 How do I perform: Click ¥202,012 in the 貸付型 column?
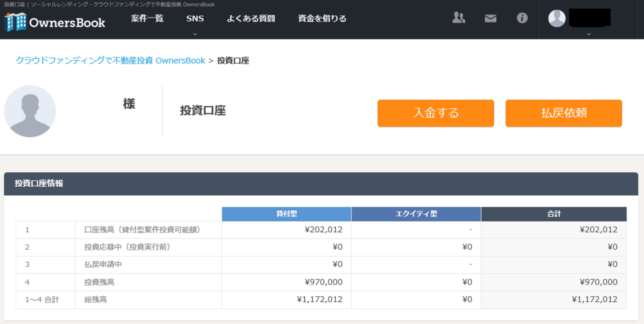[324, 230]
